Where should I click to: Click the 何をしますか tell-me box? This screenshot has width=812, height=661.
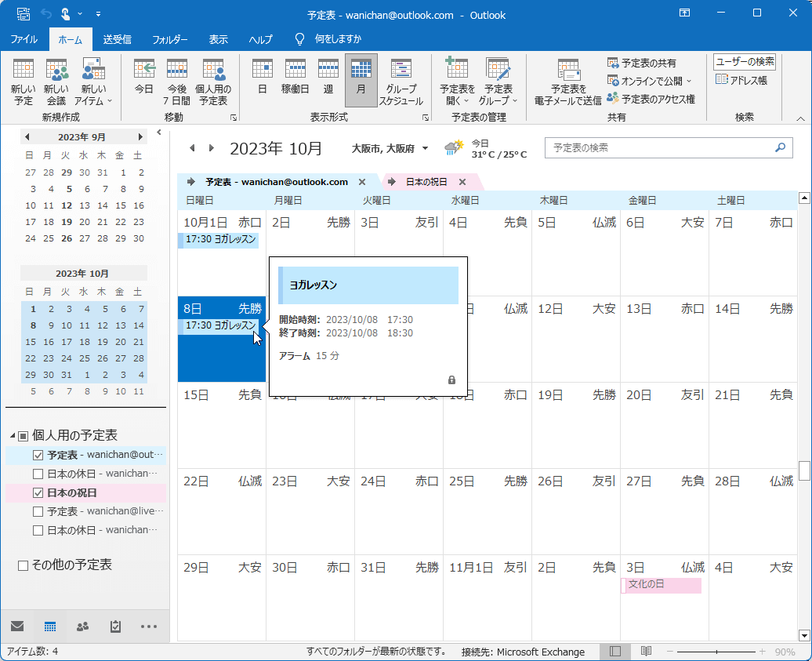(338, 39)
